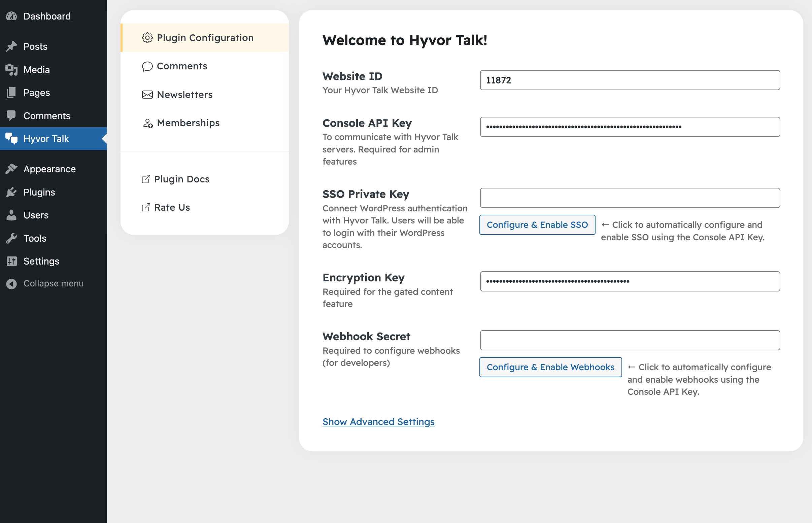The image size is (812, 523).
Task: Click Configure & Enable SSO button
Action: coord(537,224)
